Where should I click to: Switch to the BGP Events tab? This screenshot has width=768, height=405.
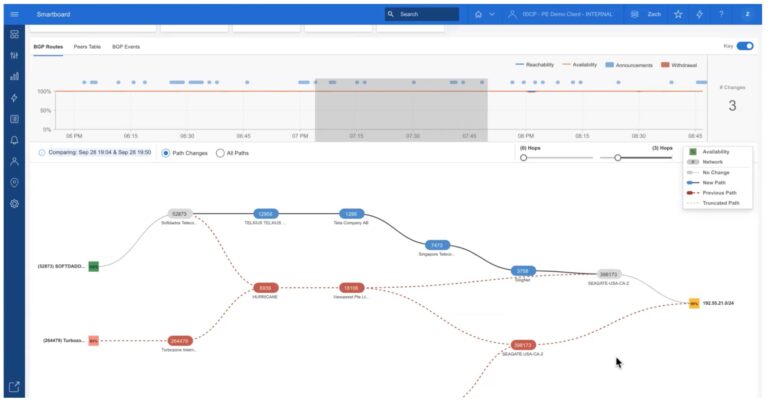click(126, 47)
